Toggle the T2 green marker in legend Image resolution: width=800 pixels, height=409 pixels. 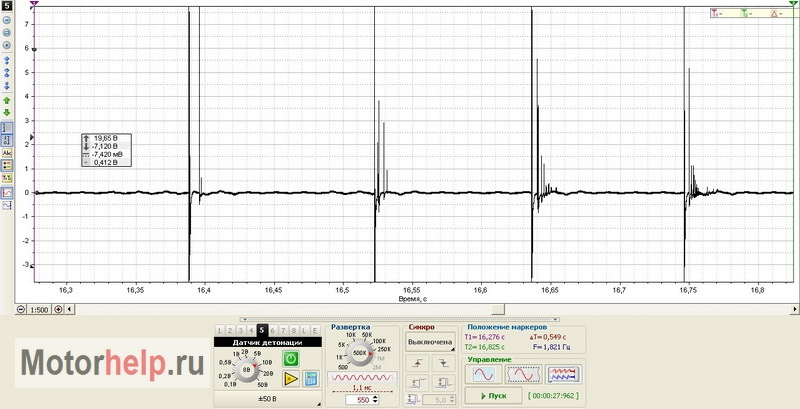pyautogui.click(x=746, y=14)
